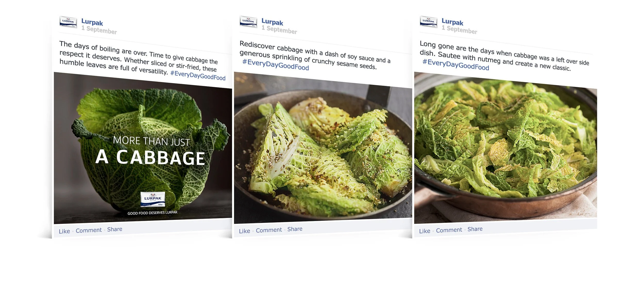Open the Lurpak page name on the third post
This screenshot has height=284, width=644.
point(452,22)
